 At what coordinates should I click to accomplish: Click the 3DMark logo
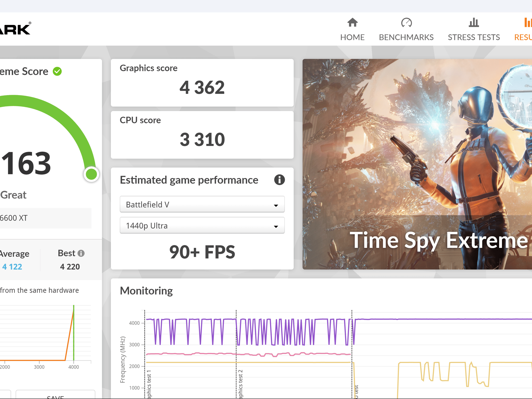[x=16, y=29]
